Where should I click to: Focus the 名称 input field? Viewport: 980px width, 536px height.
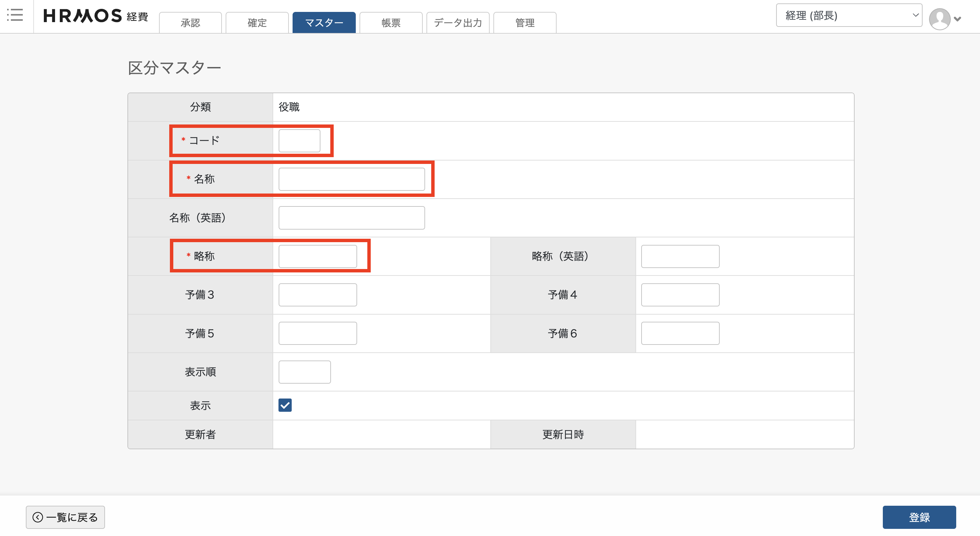(351, 179)
